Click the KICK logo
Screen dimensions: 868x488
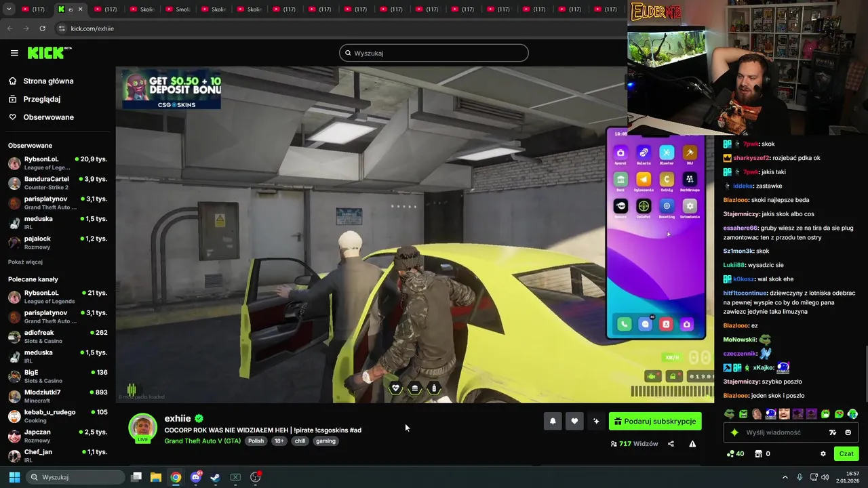click(x=49, y=53)
